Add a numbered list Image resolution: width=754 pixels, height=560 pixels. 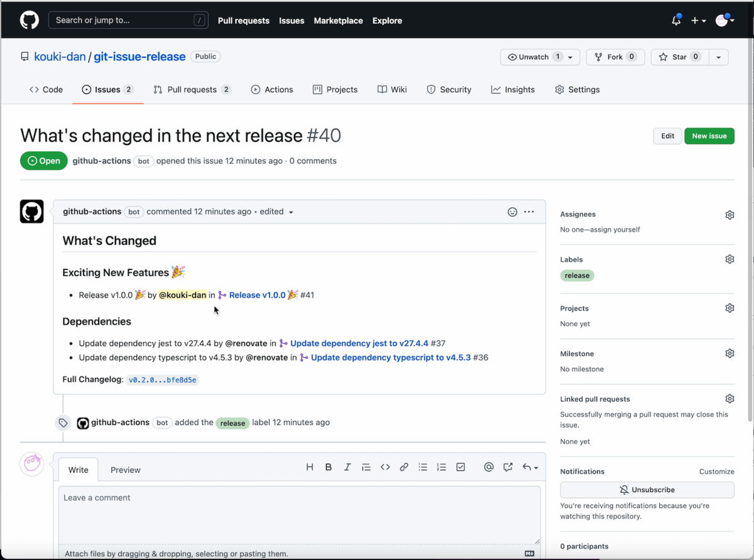442,467
